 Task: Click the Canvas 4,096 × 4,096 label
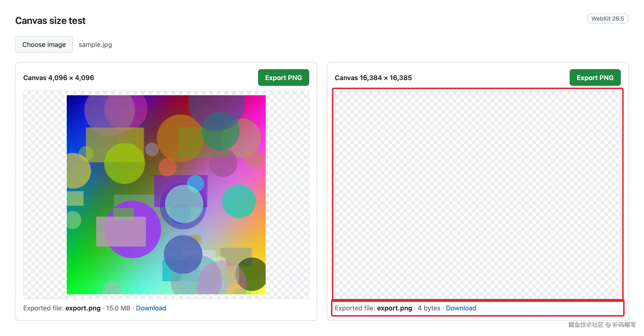58,78
